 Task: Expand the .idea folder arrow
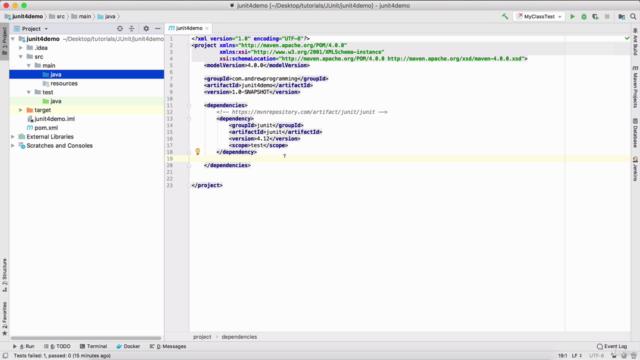21,48
